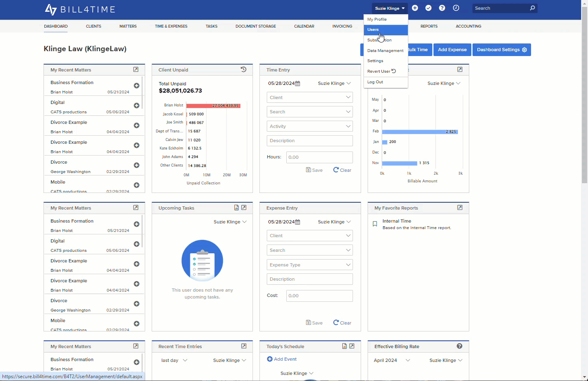Click the plus icon beside Add Event
The width and height of the screenshot is (588, 381).
click(270, 359)
